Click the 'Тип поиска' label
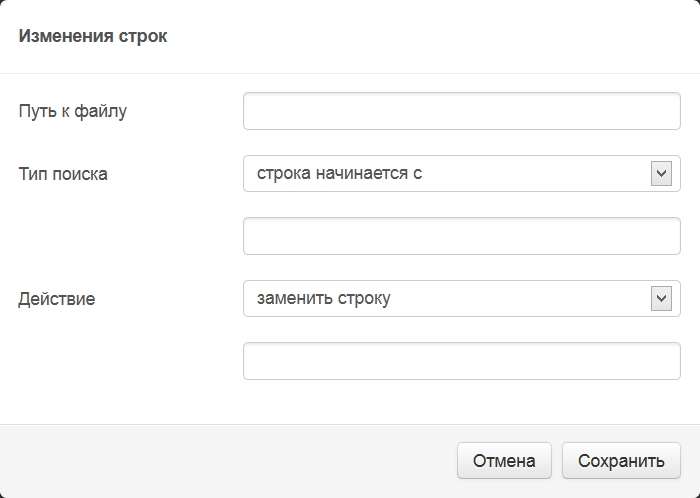The height and width of the screenshot is (498, 700). click(63, 174)
